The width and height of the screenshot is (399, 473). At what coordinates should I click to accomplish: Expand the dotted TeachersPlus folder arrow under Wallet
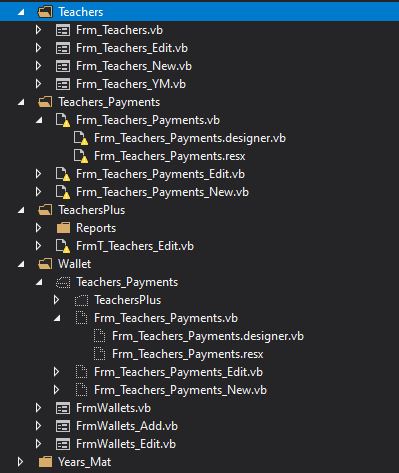[56, 300]
